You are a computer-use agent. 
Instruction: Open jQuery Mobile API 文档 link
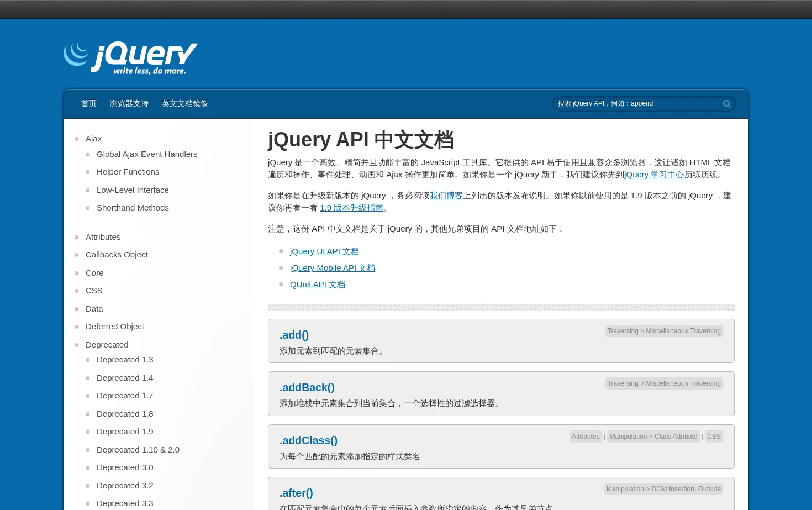tap(333, 268)
